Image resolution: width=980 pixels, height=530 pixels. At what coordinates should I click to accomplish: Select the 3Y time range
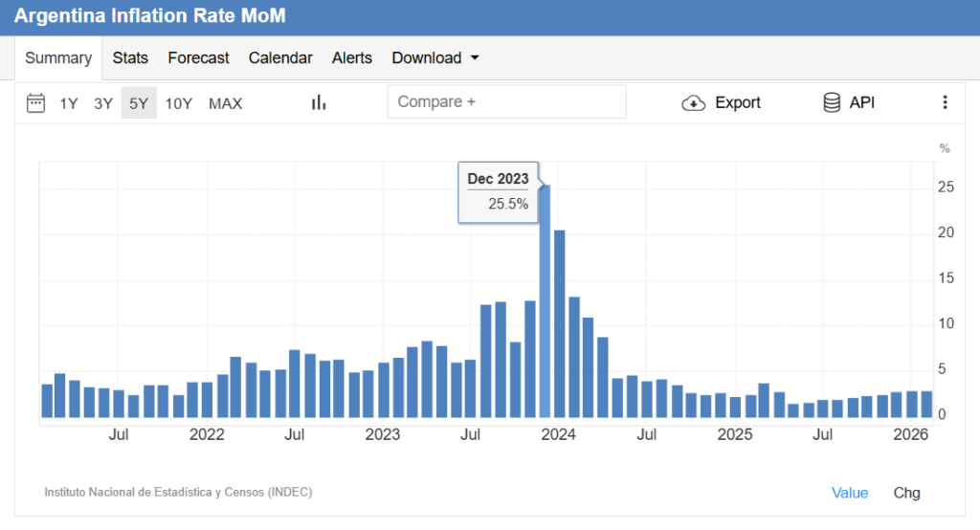point(103,103)
